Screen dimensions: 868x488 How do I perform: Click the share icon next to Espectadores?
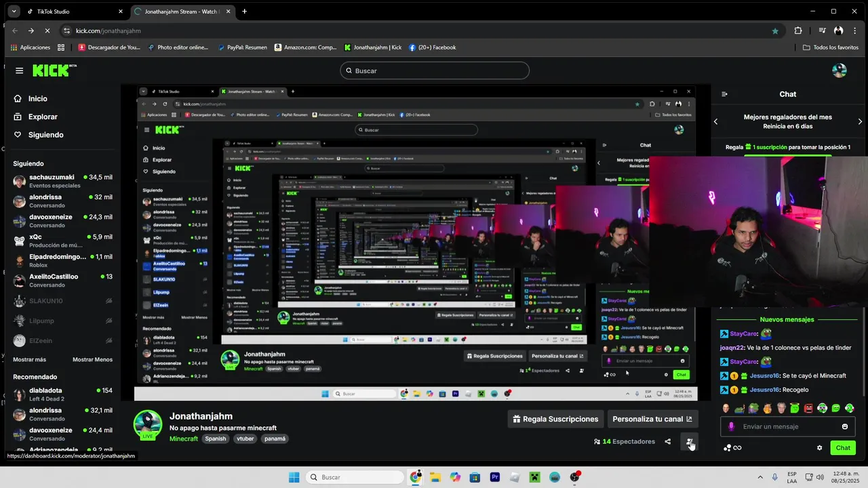point(667,441)
